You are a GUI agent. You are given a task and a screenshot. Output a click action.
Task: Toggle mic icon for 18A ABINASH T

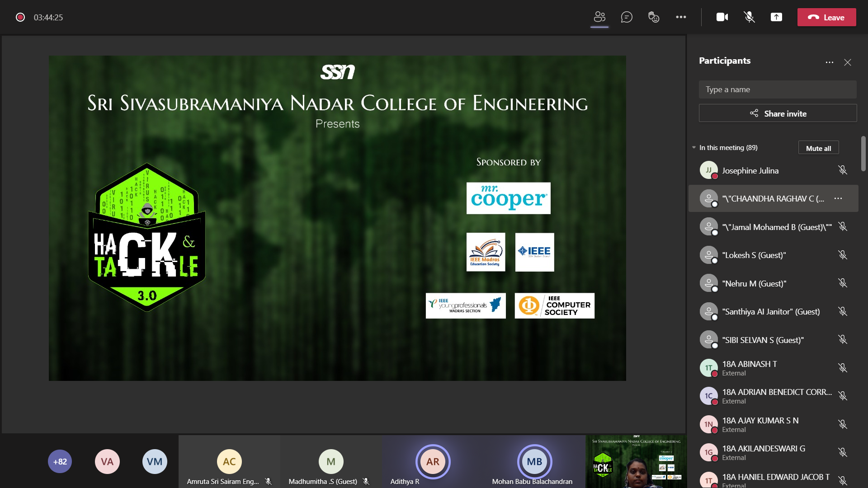[x=843, y=368]
